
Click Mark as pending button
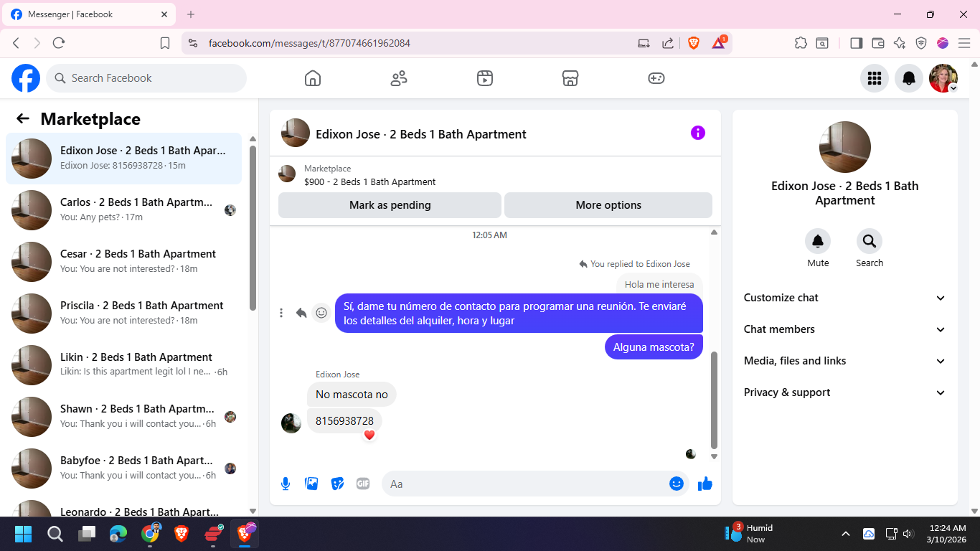pos(390,205)
